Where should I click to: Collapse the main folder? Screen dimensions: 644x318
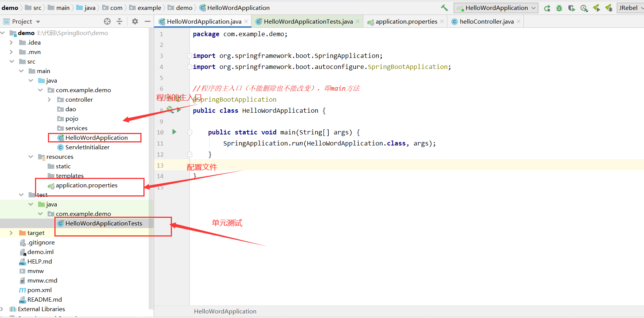point(21,71)
